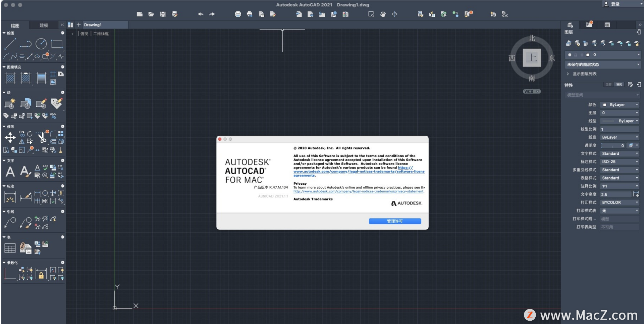Select the Linear Dimension tool

(x=10, y=197)
